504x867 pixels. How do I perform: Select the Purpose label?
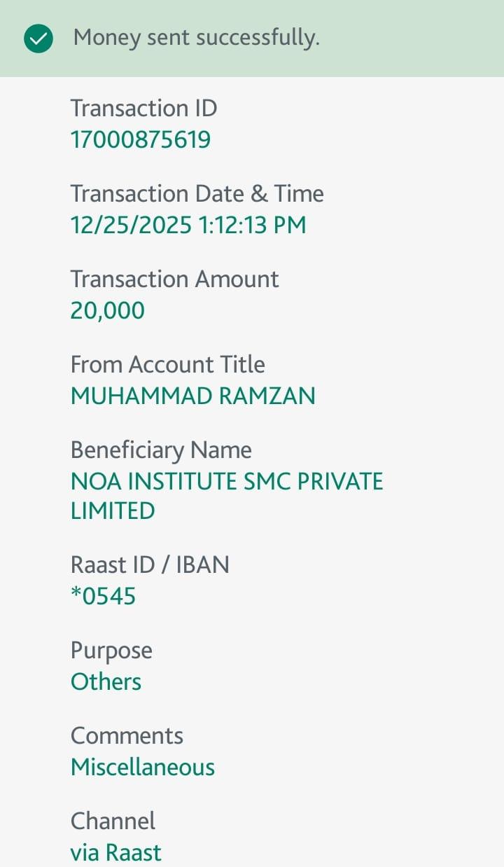[x=111, y=651]
